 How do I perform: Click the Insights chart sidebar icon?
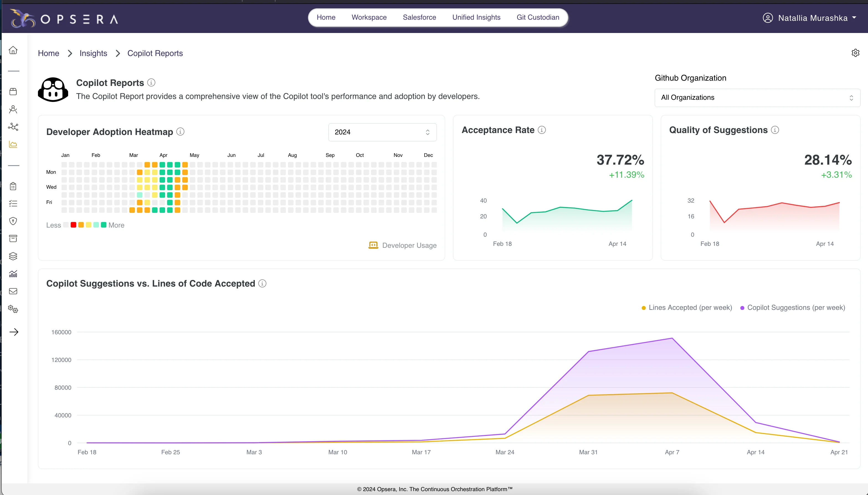13,144
